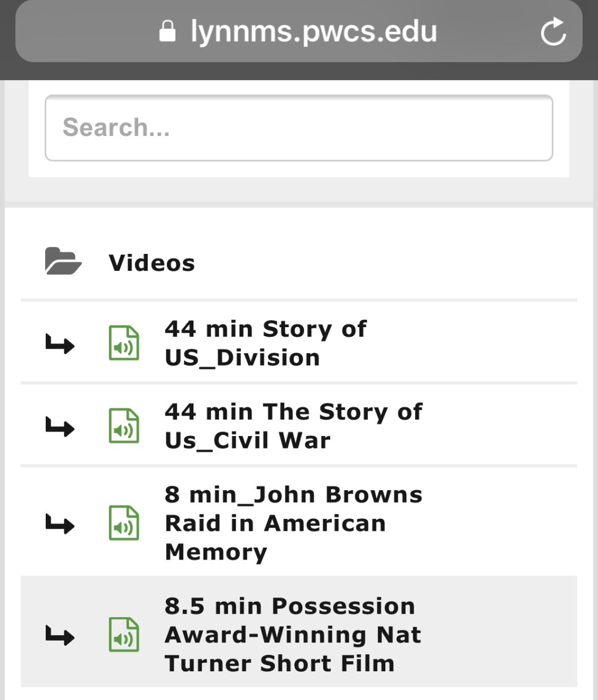Click audio file icon for John Browns Raid
The image size is (598, 700).
(x=124, y=523)
